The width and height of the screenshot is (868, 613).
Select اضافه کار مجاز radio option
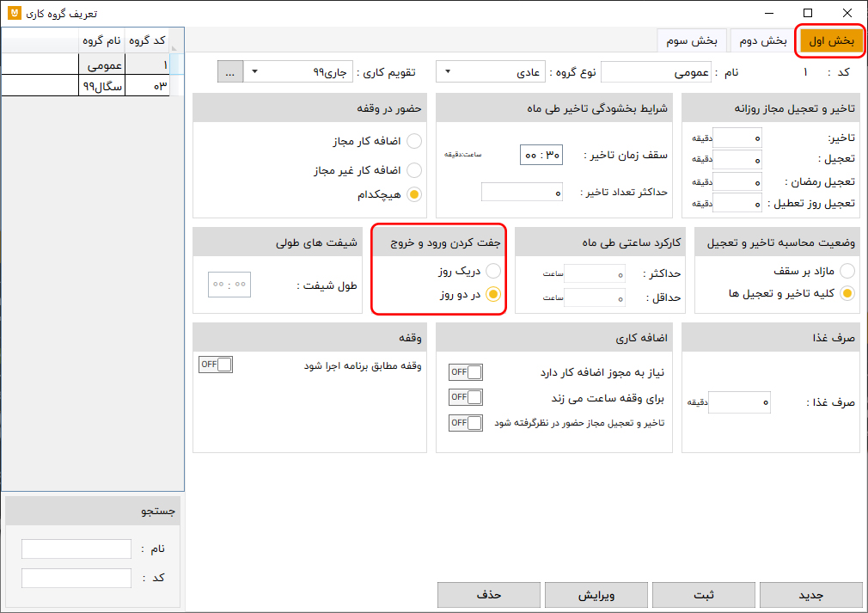tap(414, 141)
